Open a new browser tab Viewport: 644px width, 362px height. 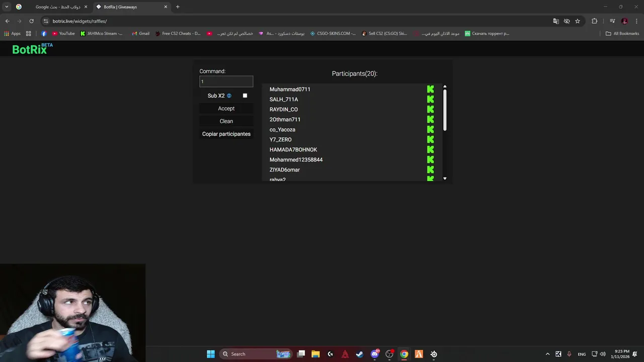click(x=178, y=7)
